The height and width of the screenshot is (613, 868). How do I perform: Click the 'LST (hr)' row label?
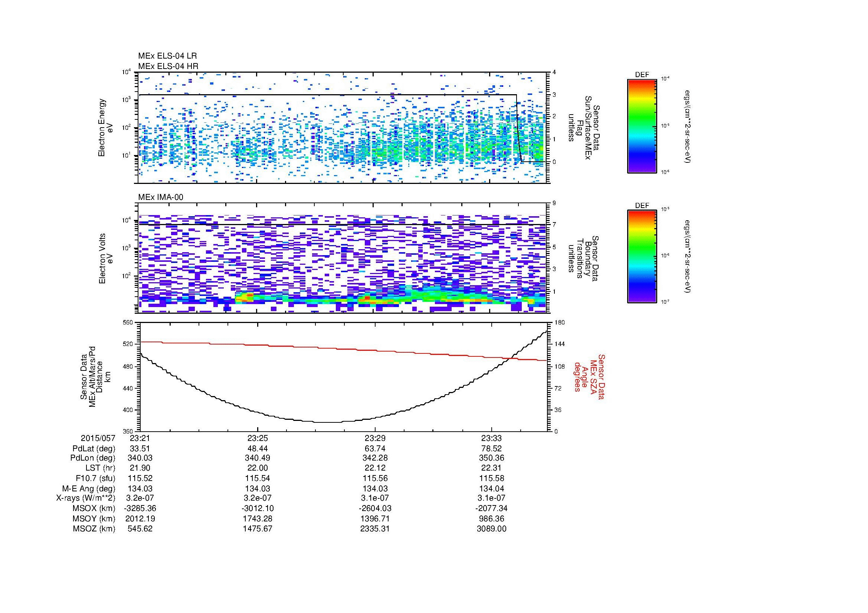point(100,468)
